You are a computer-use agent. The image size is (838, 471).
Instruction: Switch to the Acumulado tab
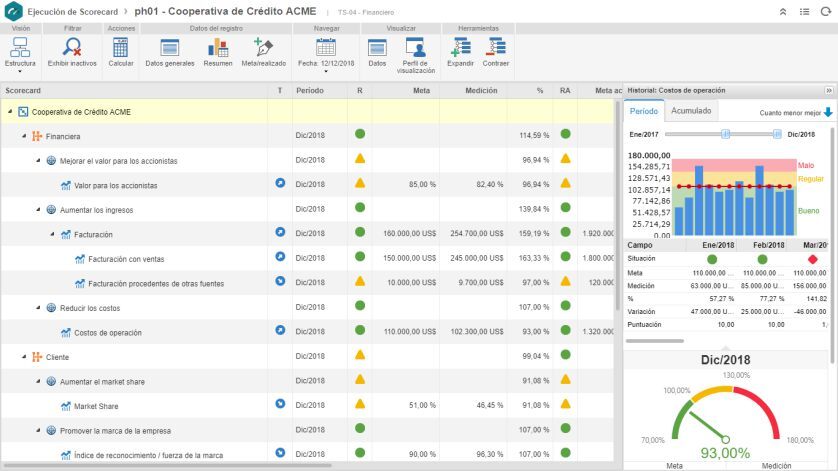691,111
